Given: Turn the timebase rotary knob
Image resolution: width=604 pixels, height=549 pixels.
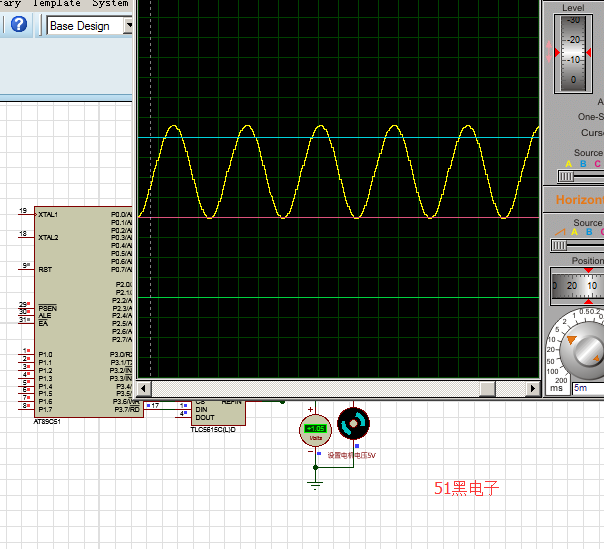Looking at the screenshot, I should [x=584, y=349].
